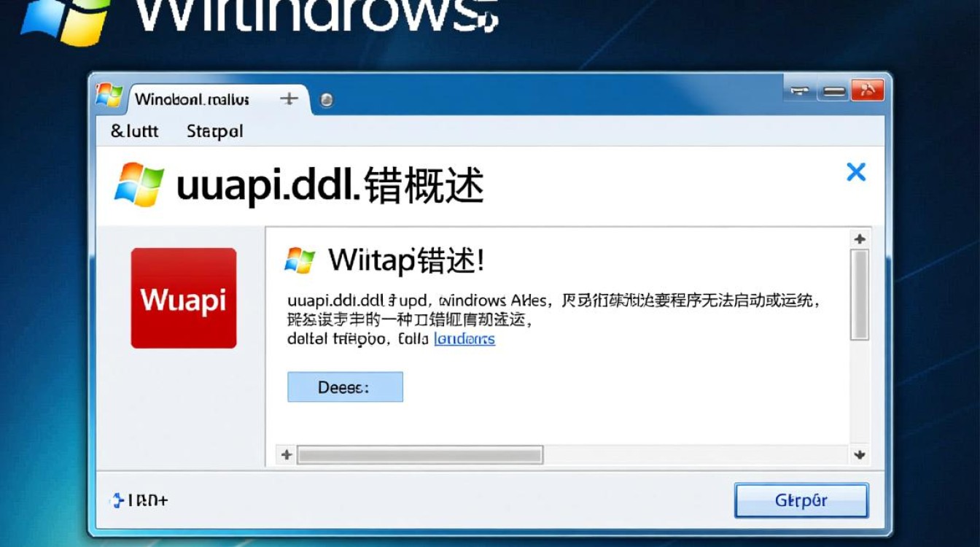Click the horizontal scrollbar left arrow

287,455
